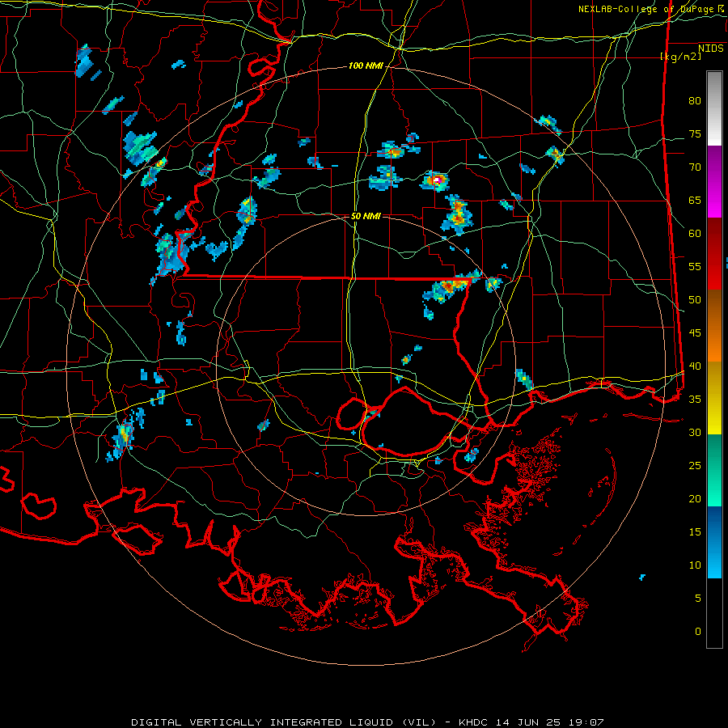Pick the magenta band of the color bar
Screen dimensions: 728x728
(x=714, y=182)
